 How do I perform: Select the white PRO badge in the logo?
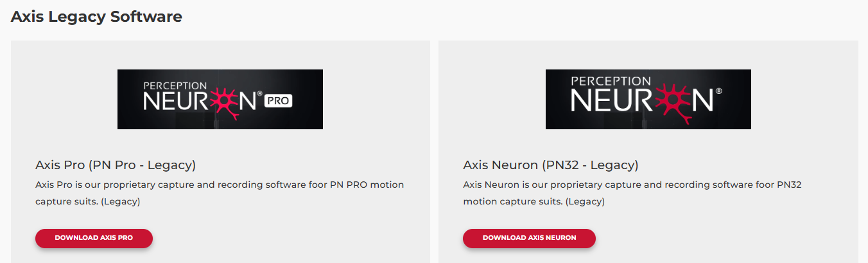[x=278, y=101]
